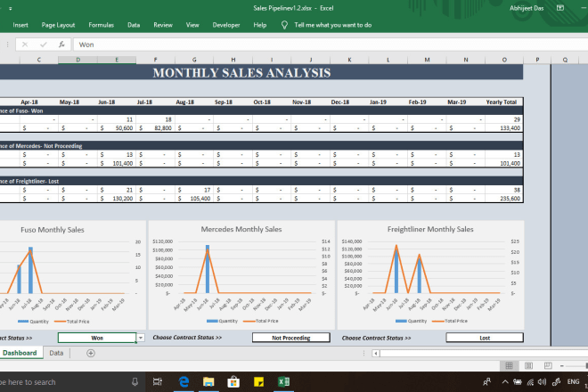Open the View ribbon tab
The image size is (588, 392).
click(192, 25)
